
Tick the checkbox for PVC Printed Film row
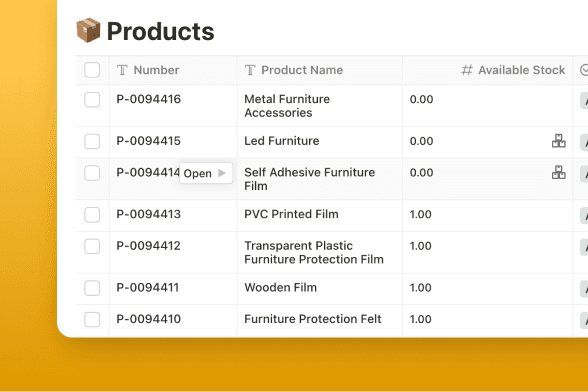coord(92,215)
